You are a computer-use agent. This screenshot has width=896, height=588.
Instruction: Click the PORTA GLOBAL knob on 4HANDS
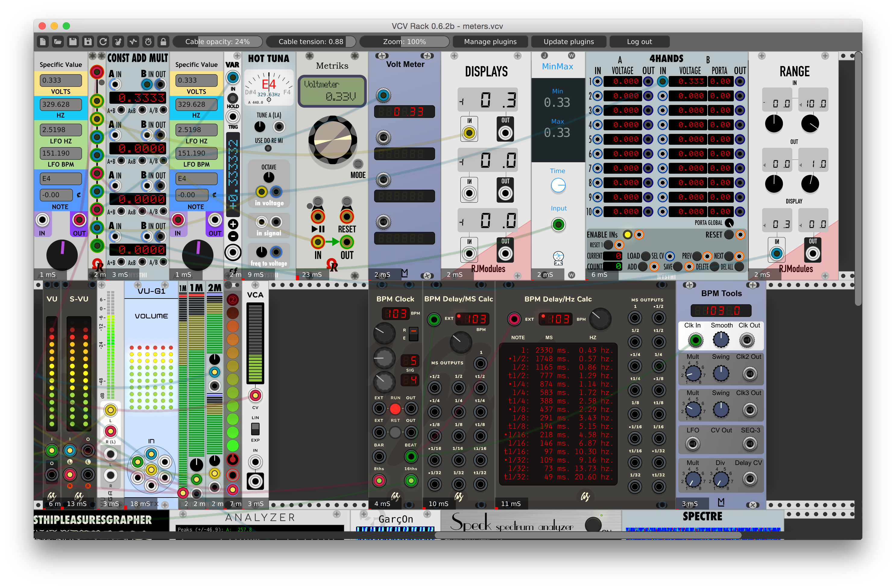729,223
